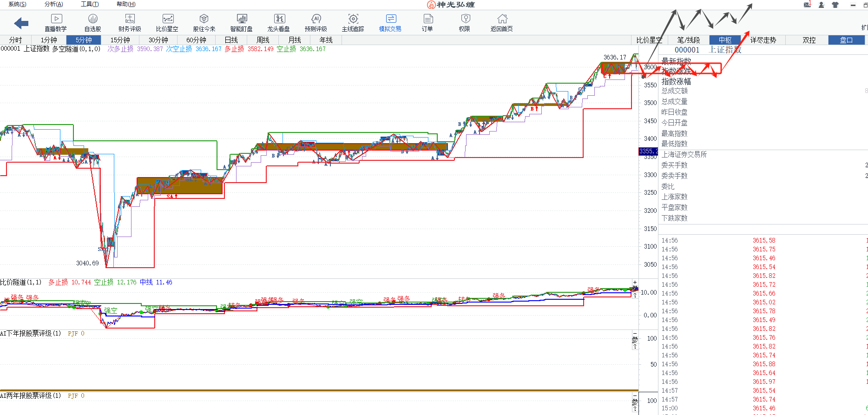The height and width of the screenshot is (415, 868).
Task: Expand the 比价隧道 panel with plus button
Action: (x=635, y=282)
